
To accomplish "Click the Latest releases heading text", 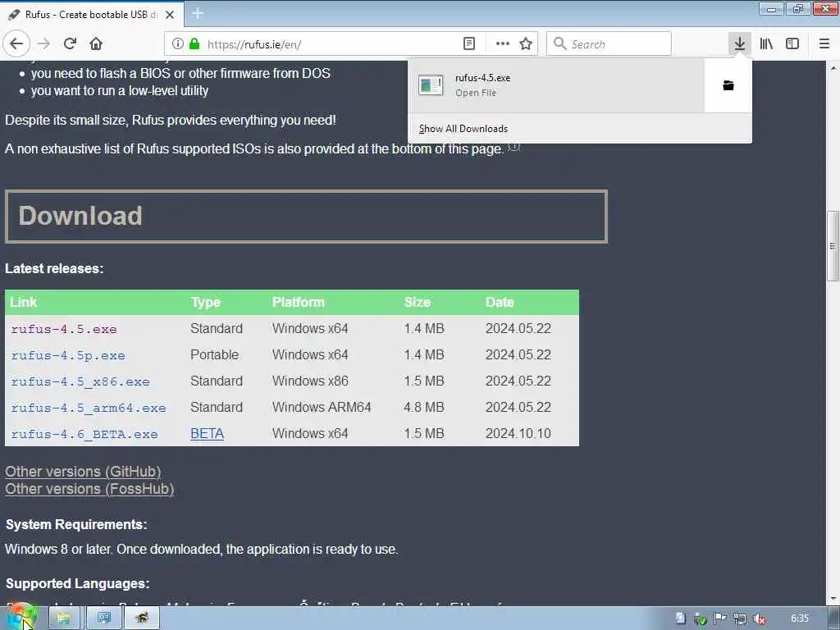I will pos(54,268).
